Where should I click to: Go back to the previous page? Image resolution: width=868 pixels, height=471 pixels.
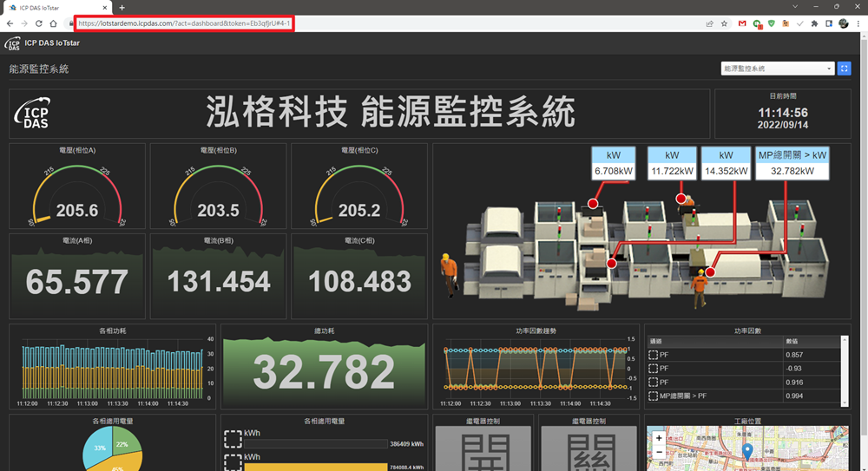coord(10,23)
